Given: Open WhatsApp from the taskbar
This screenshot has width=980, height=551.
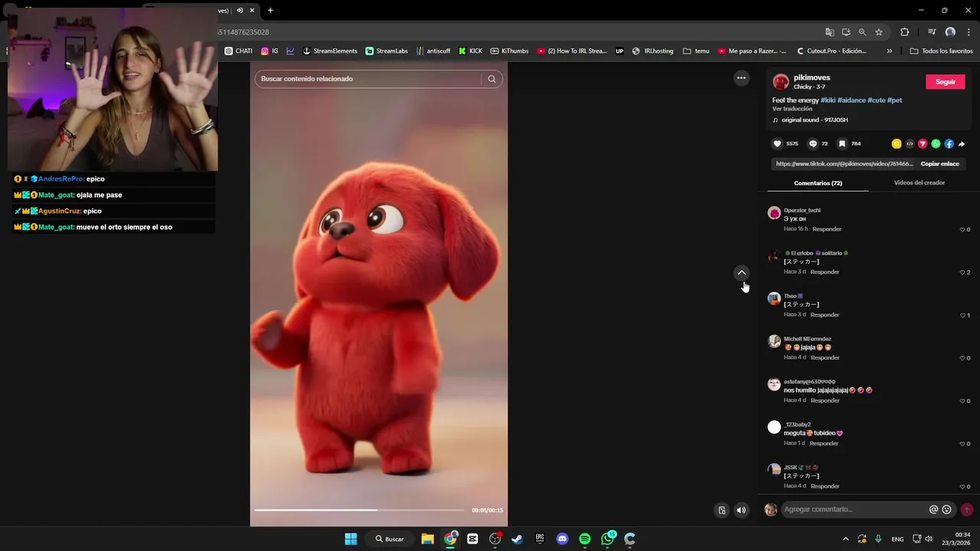Looking at the screenshot, I should (x=608, y=539).
